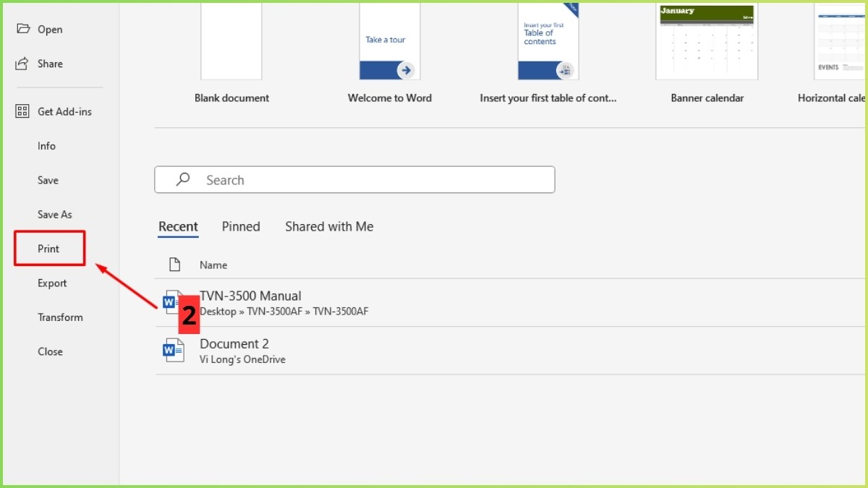Switch to the Pinned tab
This screenshot has height=488, width=868.
(241, 226)
